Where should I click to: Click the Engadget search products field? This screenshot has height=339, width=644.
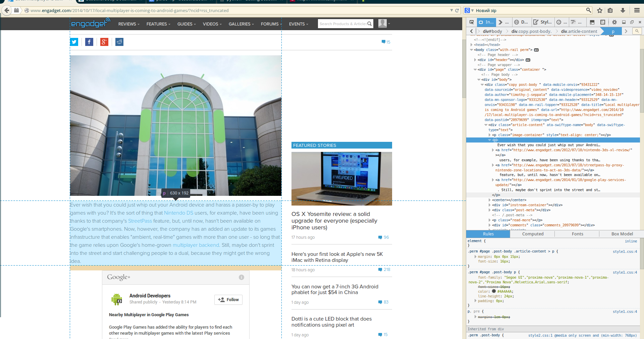pyautogui.click(x=342, y=24)
